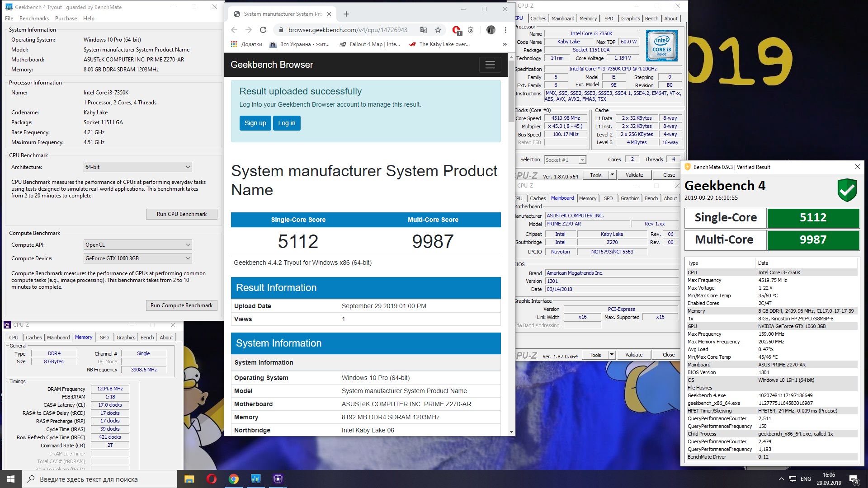Open the Geekbench Purchase menu
Screen dimensions: 868x488
point(66,19)
